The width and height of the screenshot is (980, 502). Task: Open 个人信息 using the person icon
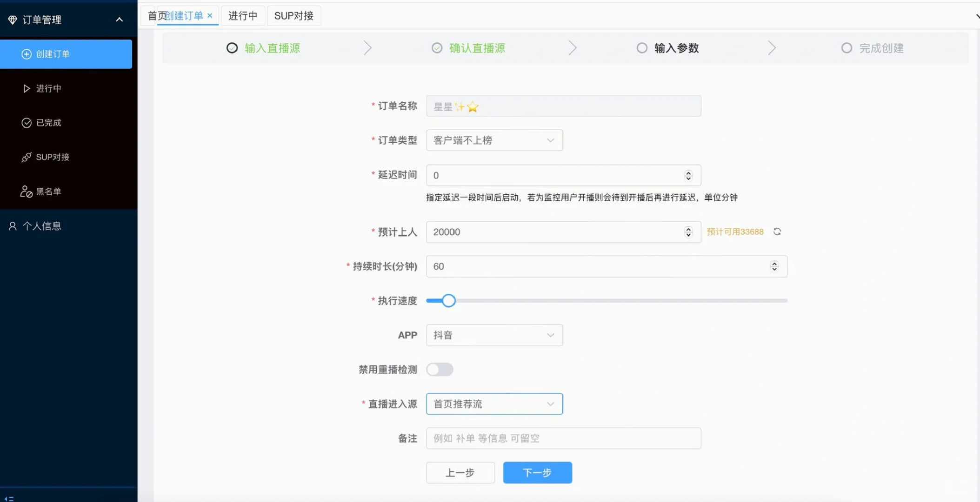(12, 225)
